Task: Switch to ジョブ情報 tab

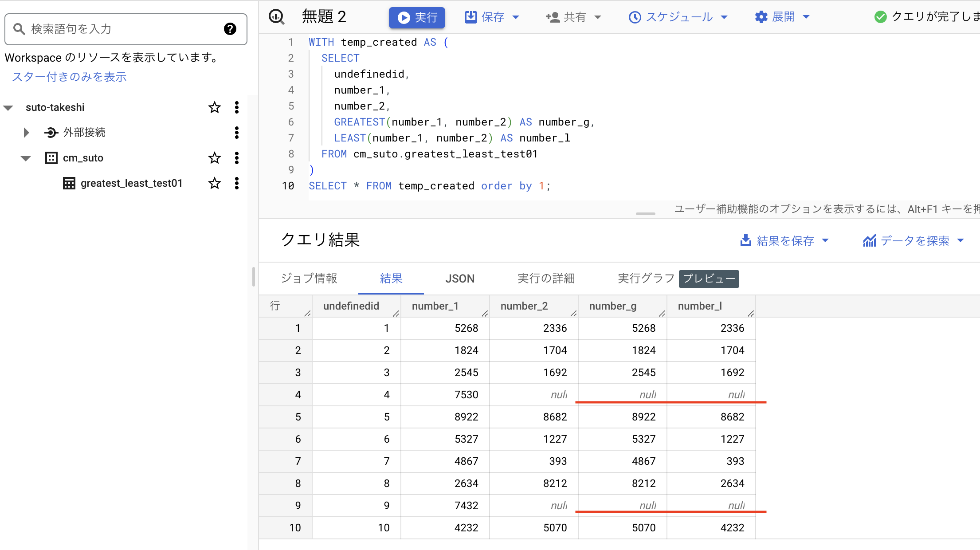Action: pos(309,278)
